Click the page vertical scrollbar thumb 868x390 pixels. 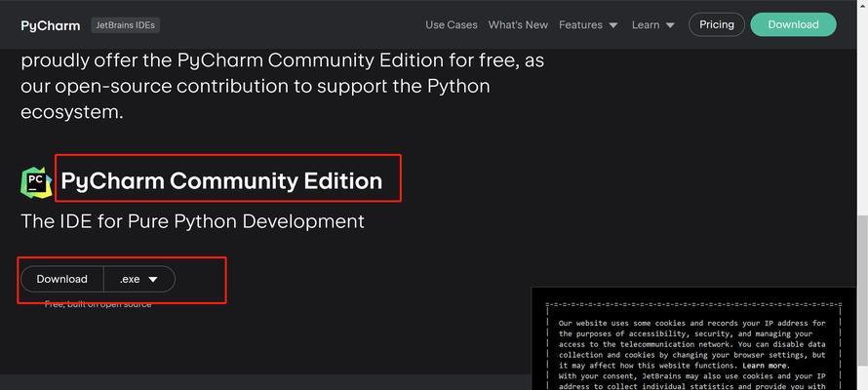pyautogui.click(x=862, y=291)
